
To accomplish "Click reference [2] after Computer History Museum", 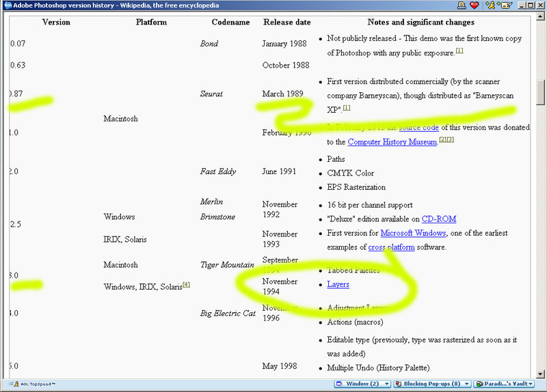I will [x=442, y=139].
